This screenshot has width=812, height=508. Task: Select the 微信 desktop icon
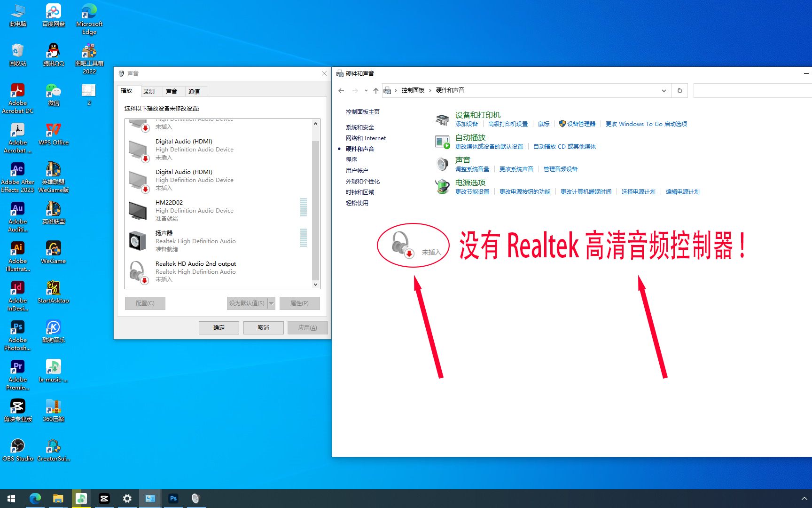[54, 94]
